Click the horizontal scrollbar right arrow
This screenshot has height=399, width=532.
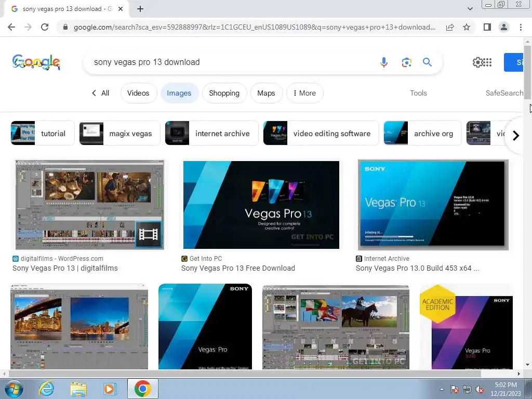[518, 374]
